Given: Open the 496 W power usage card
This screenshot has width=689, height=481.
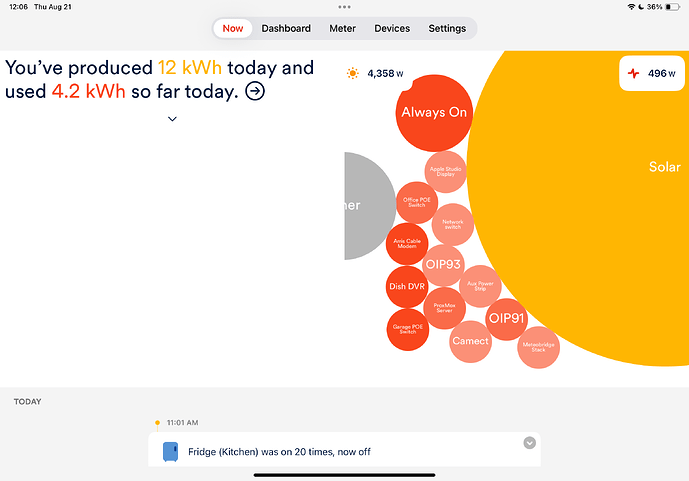Looking at the screenshot, I should point(649,73).
